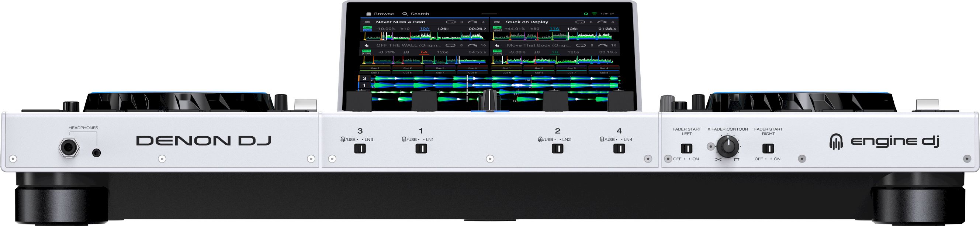
Task: Tap the vinyl icon beside OFF THE WALL
Action: 367,45
